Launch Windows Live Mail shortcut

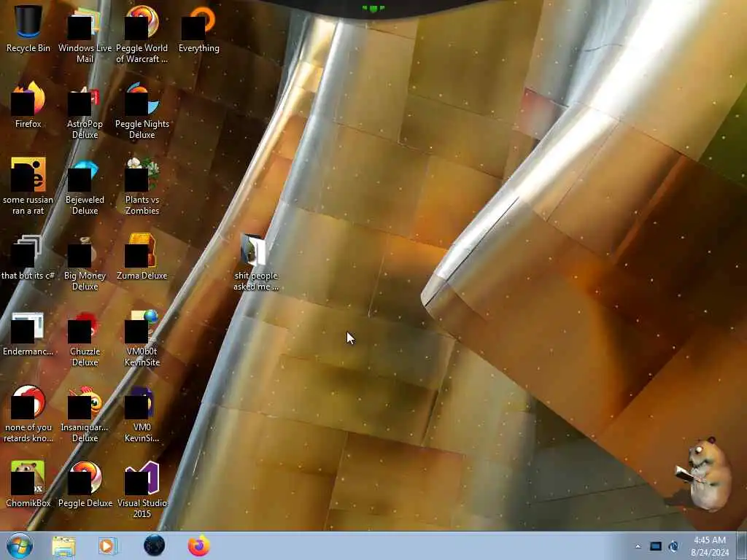[85, 34]
